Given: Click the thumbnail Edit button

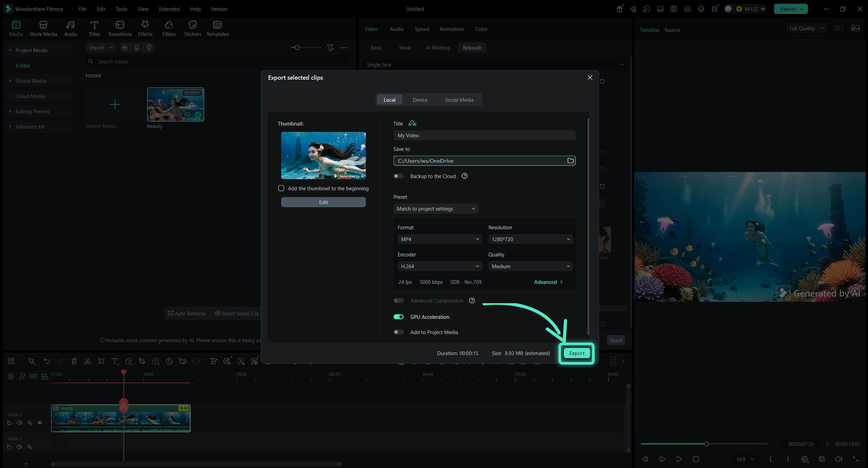Looking at the screenshot, I should (323, 202).
